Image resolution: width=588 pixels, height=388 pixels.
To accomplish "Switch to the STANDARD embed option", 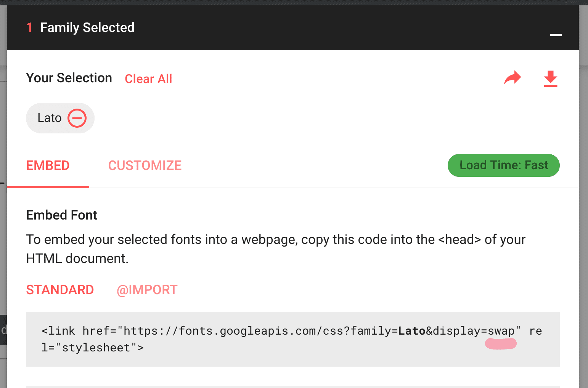I will (x=60, y=290).
